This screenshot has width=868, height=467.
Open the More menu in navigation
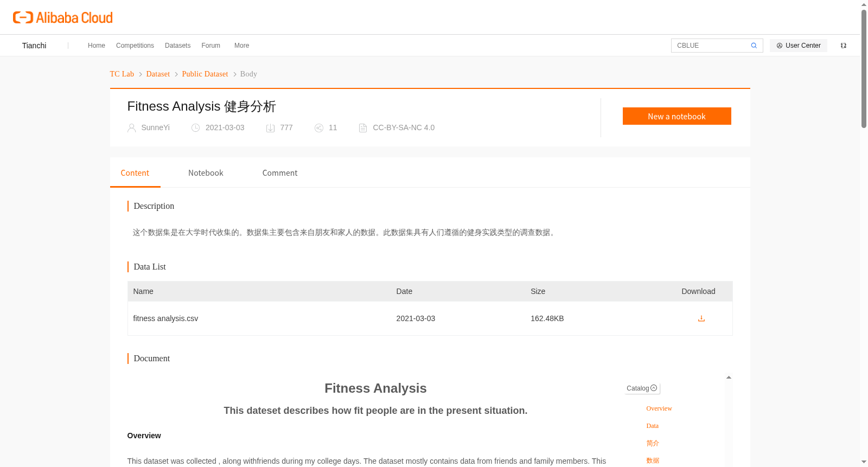[241, 46]
